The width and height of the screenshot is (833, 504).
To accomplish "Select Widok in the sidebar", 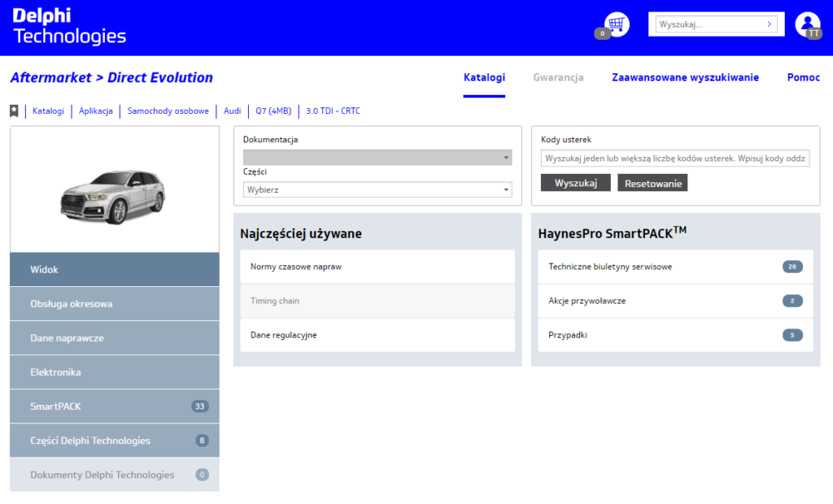I will point(114,269).
